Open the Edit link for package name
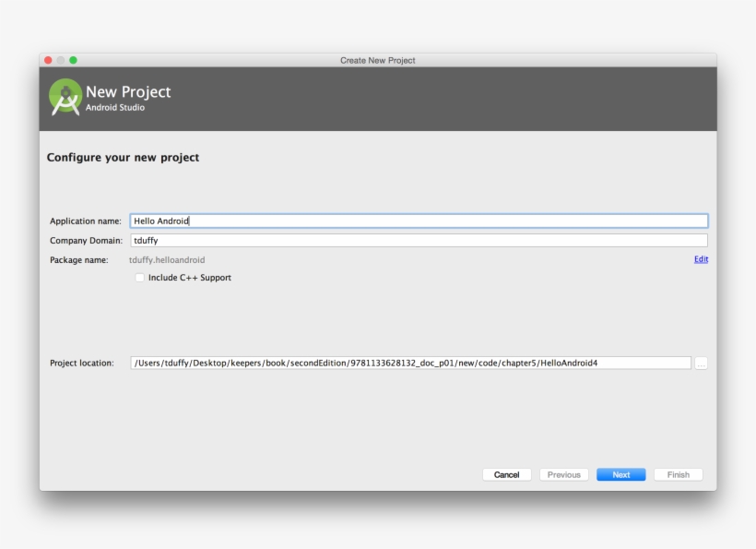The width and height of the screenshot is (756, 549). point(701,259)
